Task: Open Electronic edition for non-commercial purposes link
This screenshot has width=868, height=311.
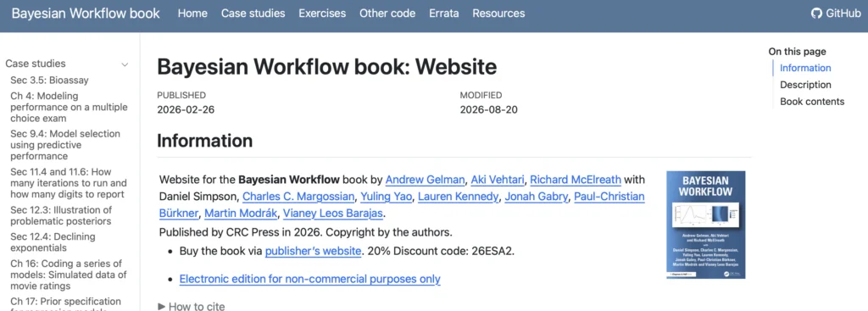Action: (310, 279)
